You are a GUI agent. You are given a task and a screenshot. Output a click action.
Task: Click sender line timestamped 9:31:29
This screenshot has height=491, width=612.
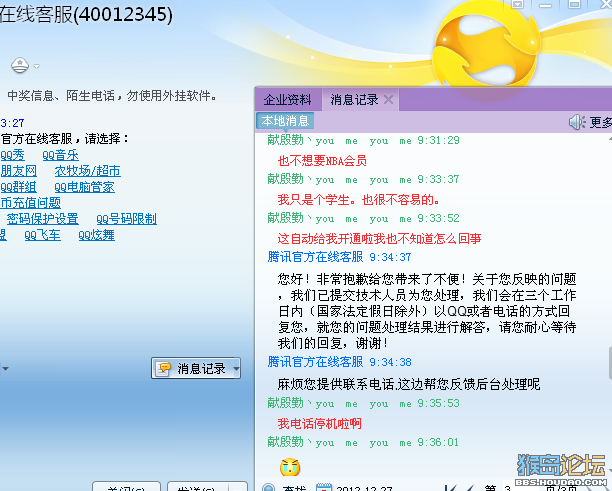click(363, 140)
